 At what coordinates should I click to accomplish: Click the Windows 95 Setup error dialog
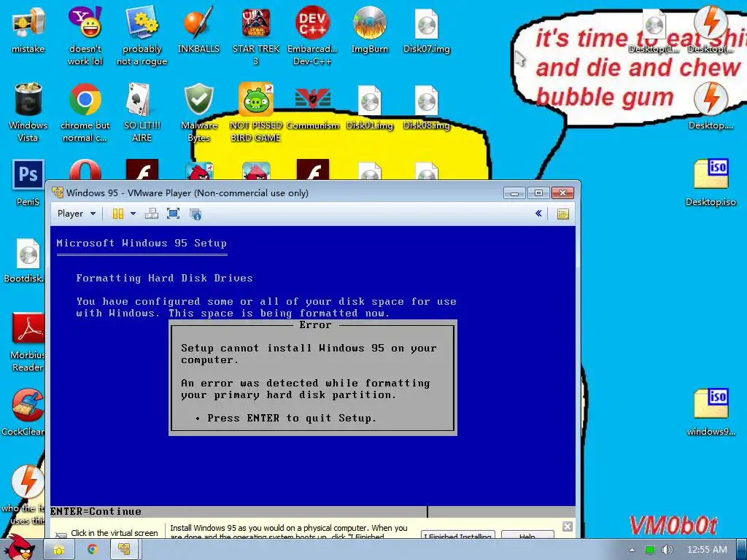pyautogui.click(x=312, y=378)
